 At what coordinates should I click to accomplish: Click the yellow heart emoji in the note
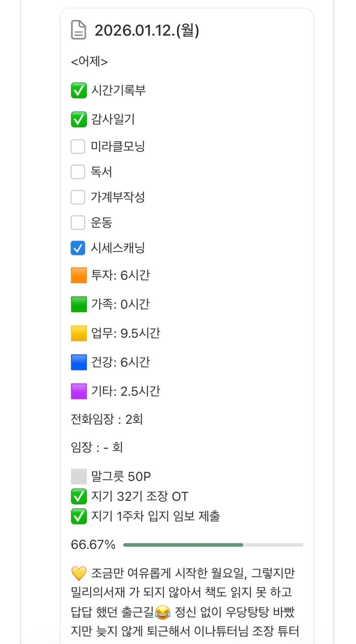tap(79, 573)
